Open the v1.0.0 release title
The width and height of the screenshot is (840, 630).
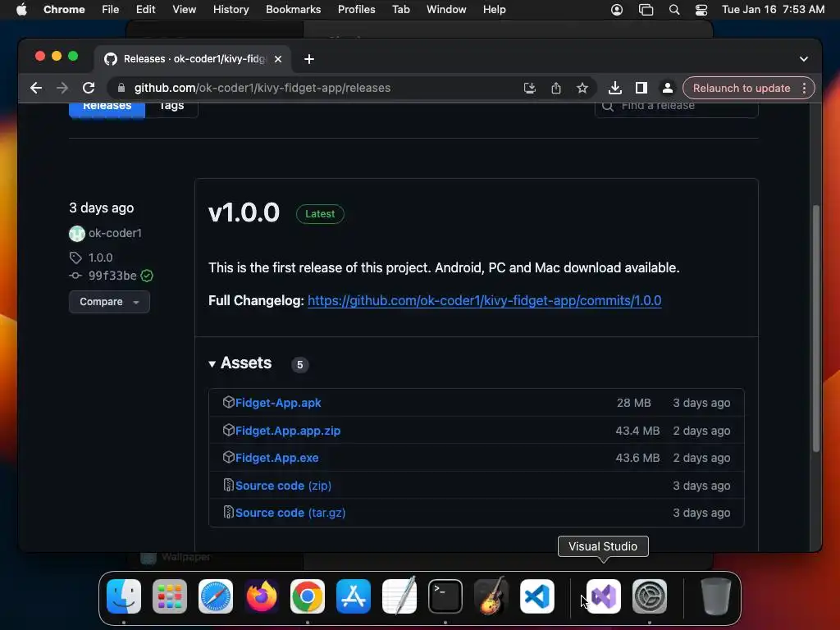[244, 212]
